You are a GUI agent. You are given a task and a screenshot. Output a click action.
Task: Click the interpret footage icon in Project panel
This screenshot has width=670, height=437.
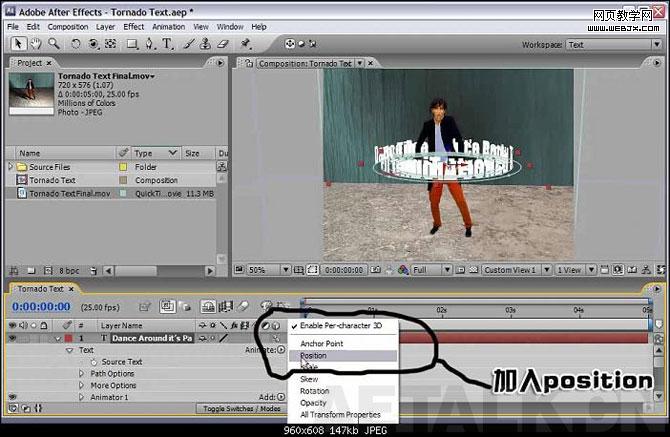point(13,270)
